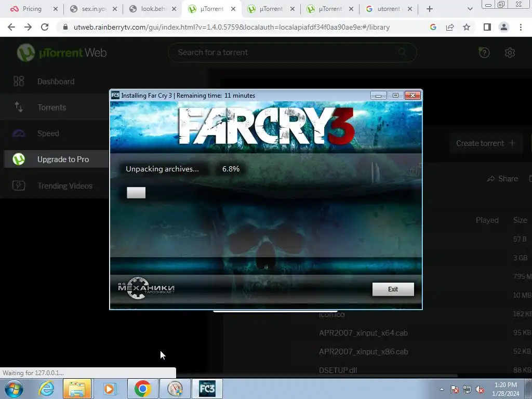Viewport: 532px width, 399px height.
Task: Open µTorrent settings gear
Action: [x=510, y=52]
